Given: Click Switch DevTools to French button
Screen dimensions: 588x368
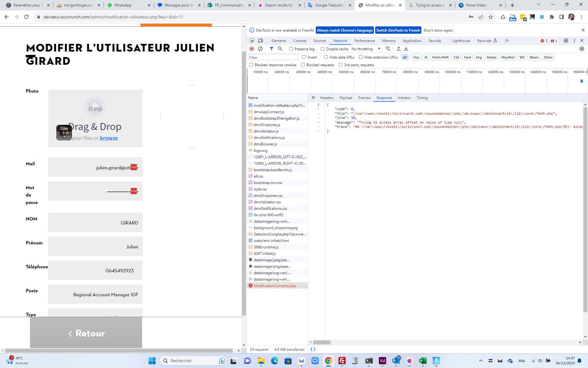Looking at the screenshot, I should [x=398, y=30].
